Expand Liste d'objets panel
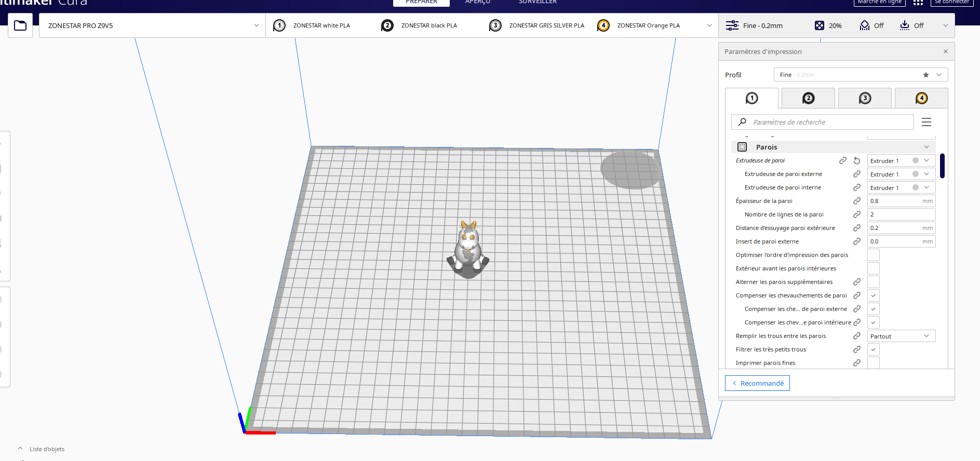The width and height of the screenshot is (980, 461). (41, 449)
